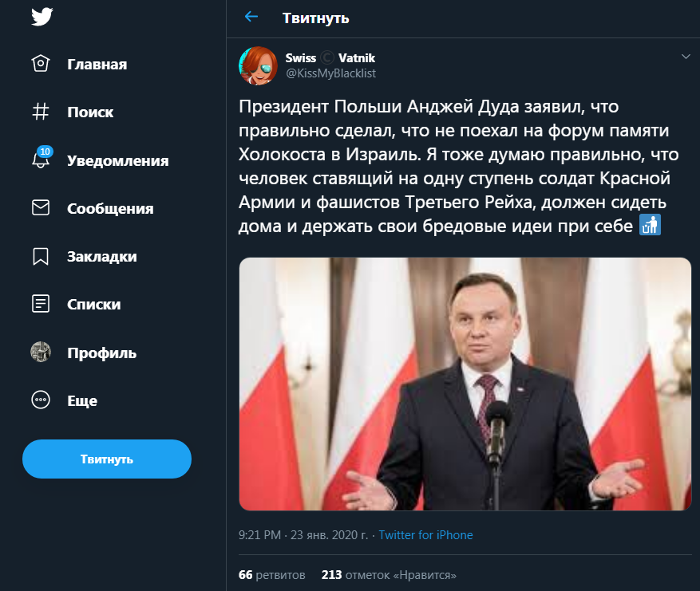Open the Twitter for iPhone link

tap(425, 535)
